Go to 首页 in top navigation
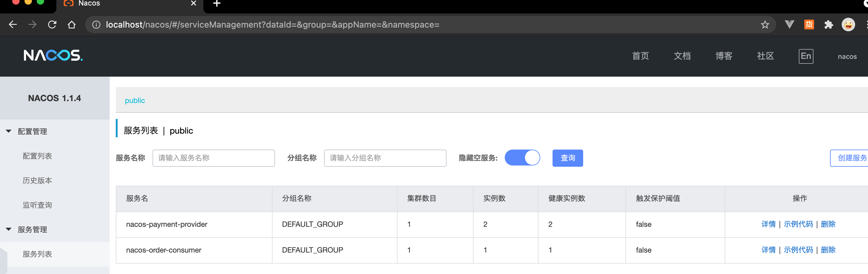This screenshot has height=274, width=868. [x=640, y=56]
